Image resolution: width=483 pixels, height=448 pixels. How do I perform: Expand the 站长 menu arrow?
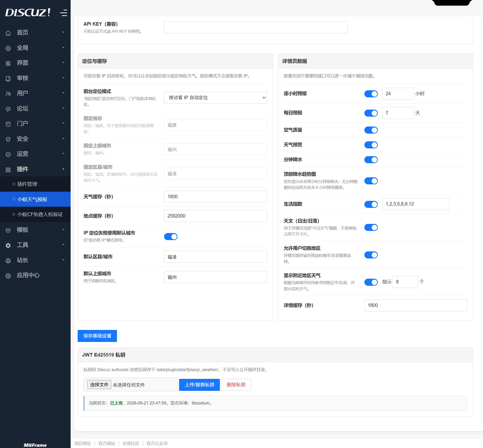click(x=63, y=260)
